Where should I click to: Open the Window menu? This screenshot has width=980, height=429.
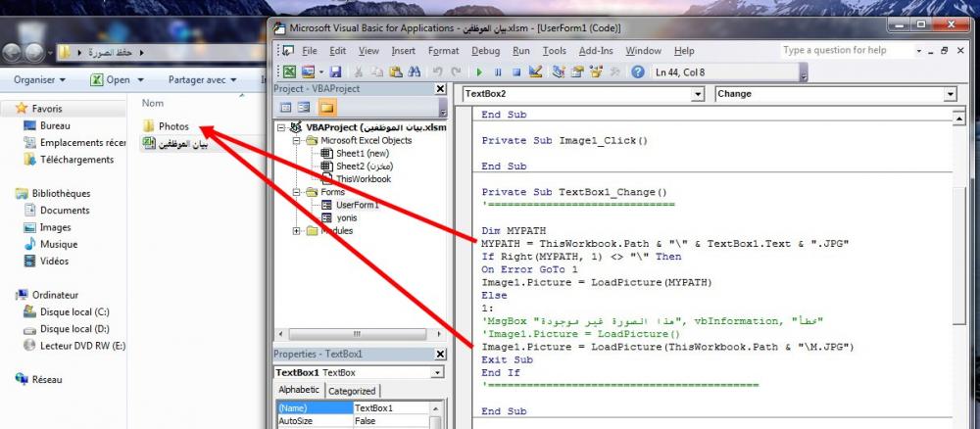643,51
